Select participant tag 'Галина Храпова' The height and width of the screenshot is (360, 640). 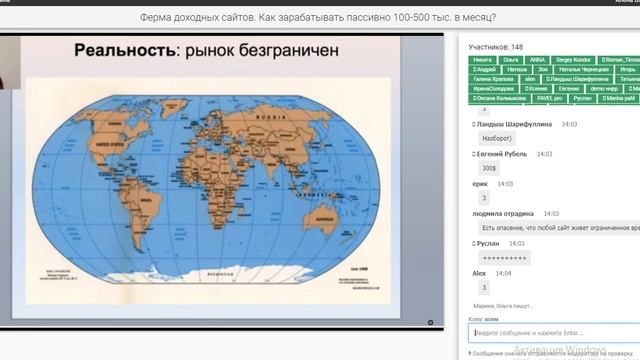click(493, 79)
